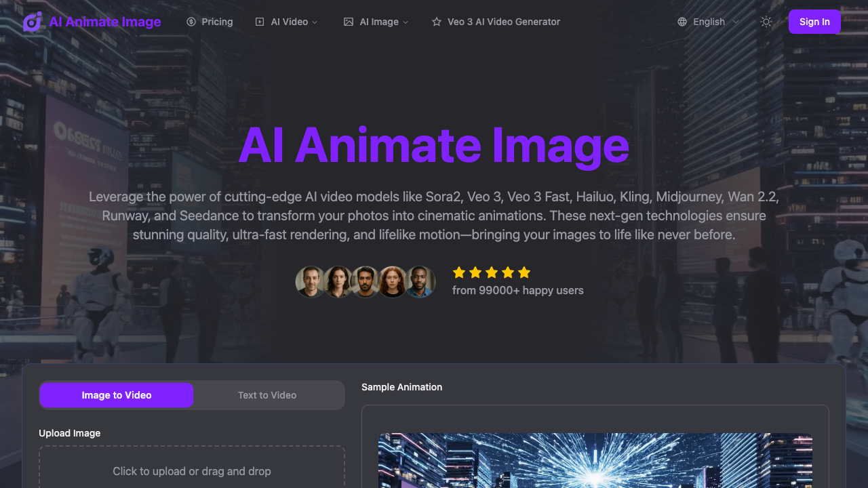Click the star icon beside Veo 3 AI Video Generator

436,22
